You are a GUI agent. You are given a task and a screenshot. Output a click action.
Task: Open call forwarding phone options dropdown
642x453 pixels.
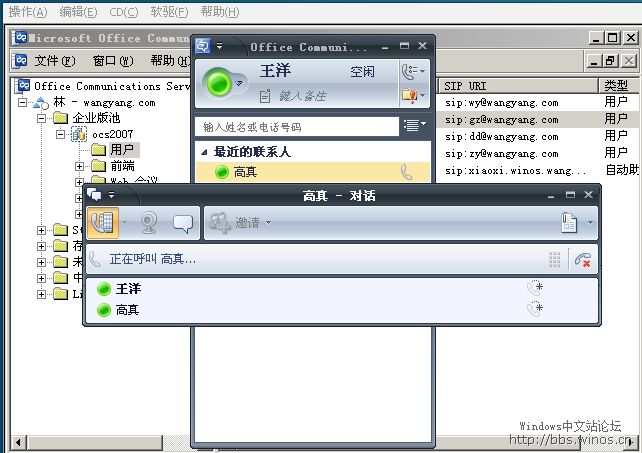412,72
